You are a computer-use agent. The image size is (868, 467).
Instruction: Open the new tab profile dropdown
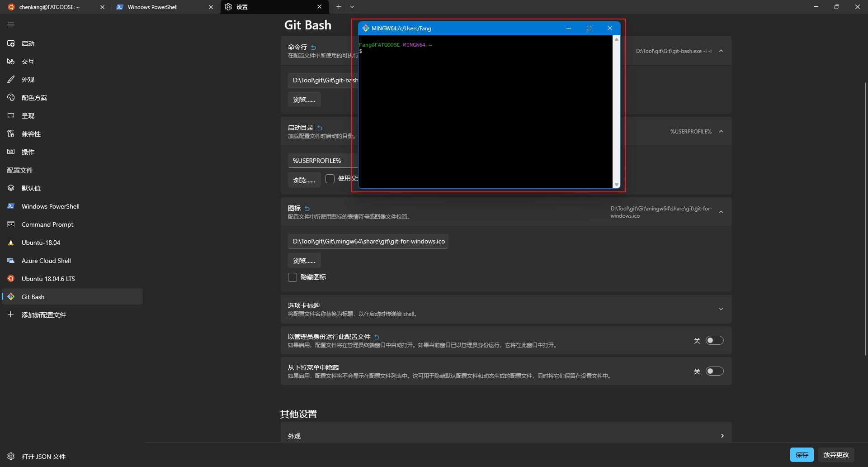tap(352, 7)
